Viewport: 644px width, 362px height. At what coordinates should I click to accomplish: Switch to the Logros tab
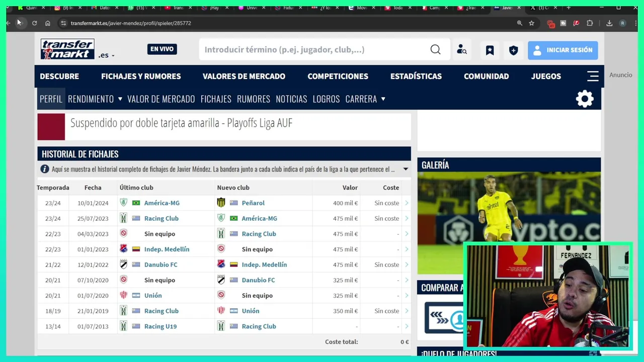point(326,99)
